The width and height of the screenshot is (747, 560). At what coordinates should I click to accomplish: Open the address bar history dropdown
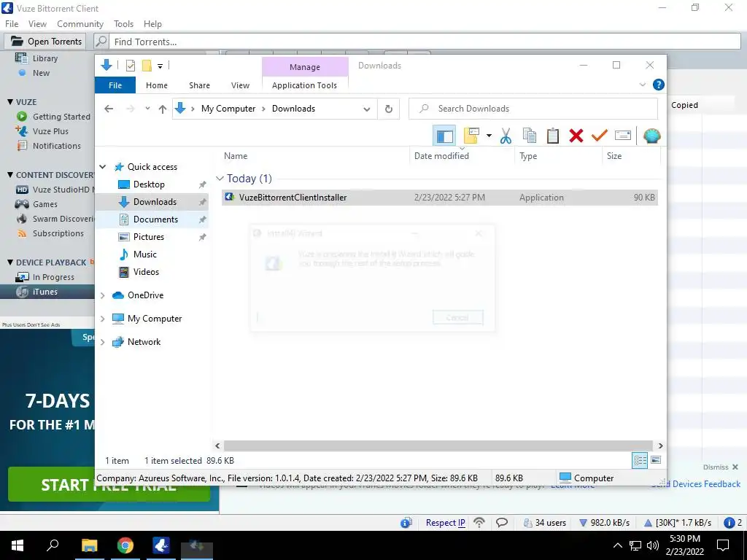click(x=366, y=109)
